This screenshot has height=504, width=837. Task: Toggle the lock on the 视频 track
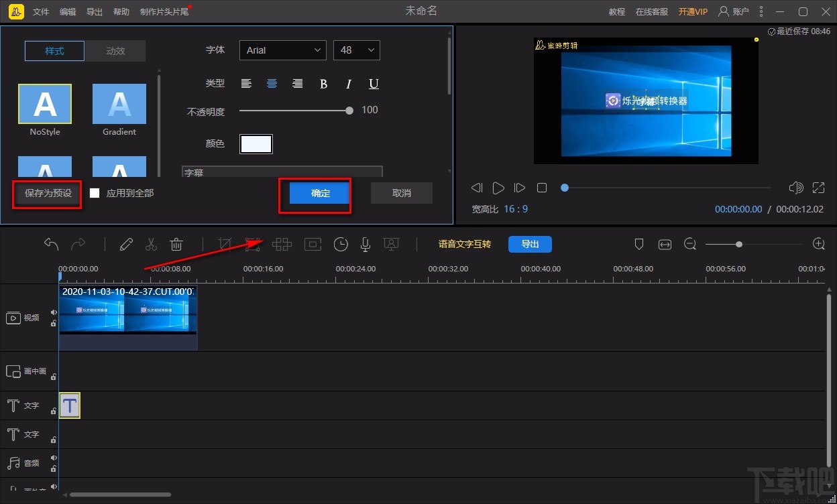(x=54, y=323)
